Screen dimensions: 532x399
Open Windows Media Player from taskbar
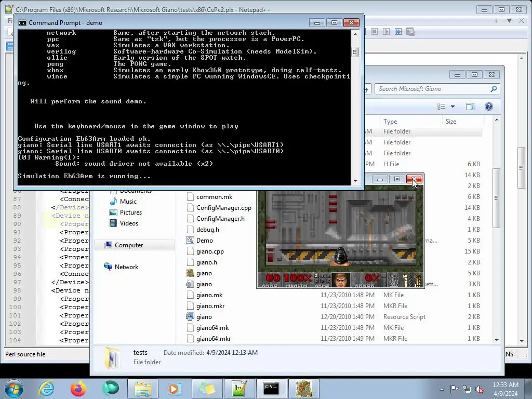175,389
